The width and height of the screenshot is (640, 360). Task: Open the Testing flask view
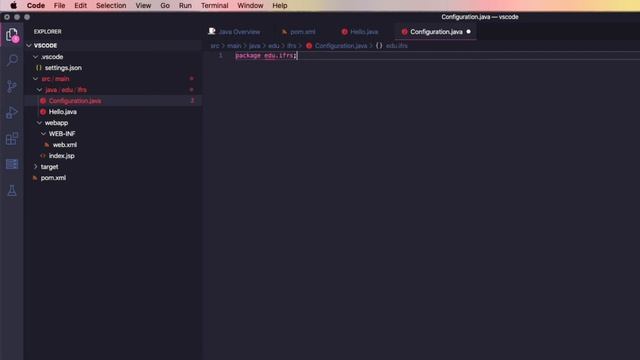12,190
